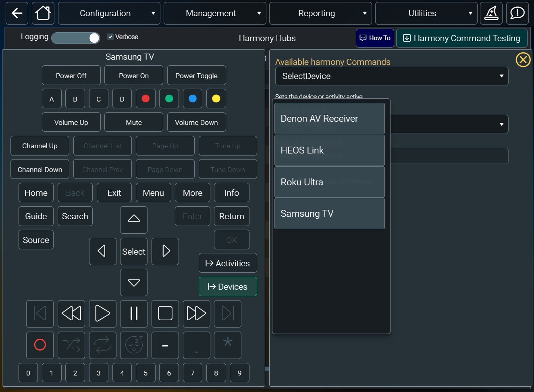The height and width of the screenshot is (392, 534).
Task: Click the sleep face icon
Action: click(134, 345)
